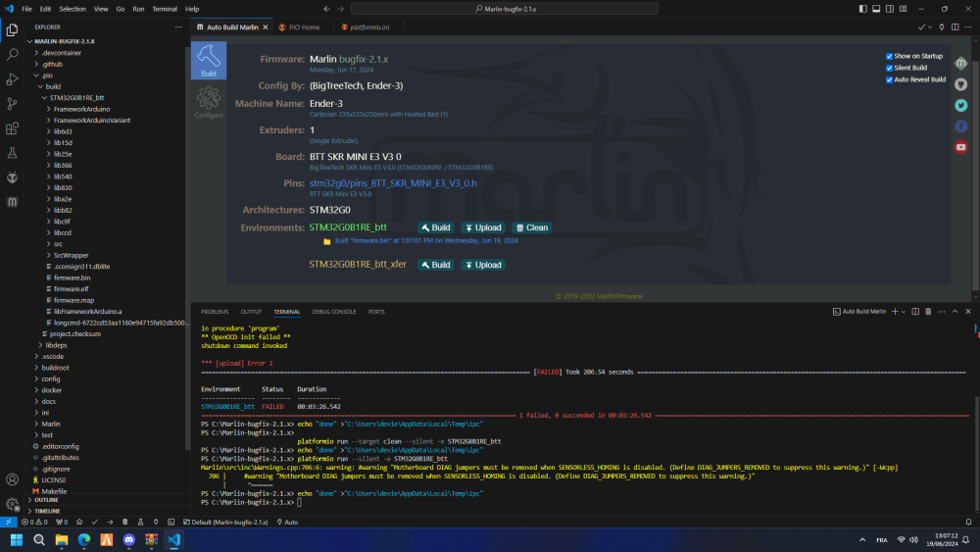Open the Marlin website diamond icon
This screenshot has height=552, width=980.
point(960,63)
